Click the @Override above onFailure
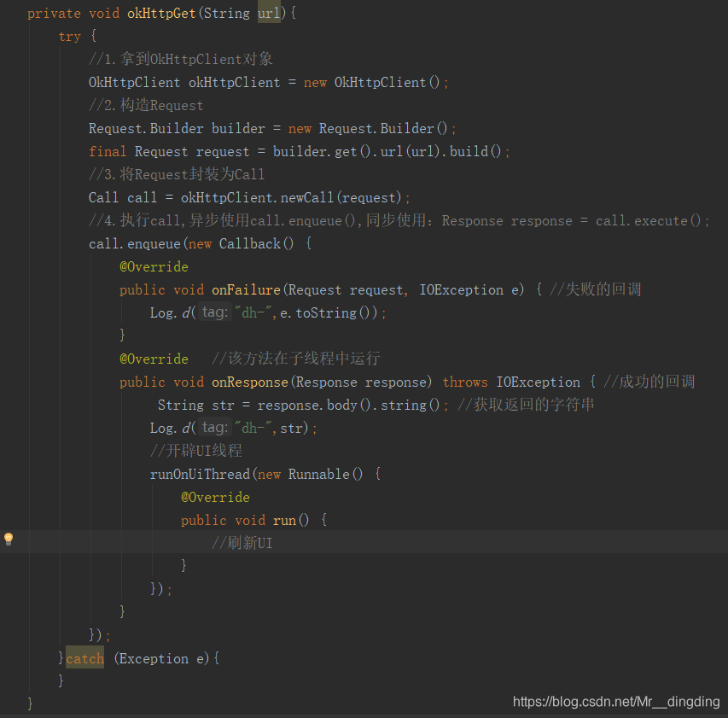728x718 pixels. (154, 266)
